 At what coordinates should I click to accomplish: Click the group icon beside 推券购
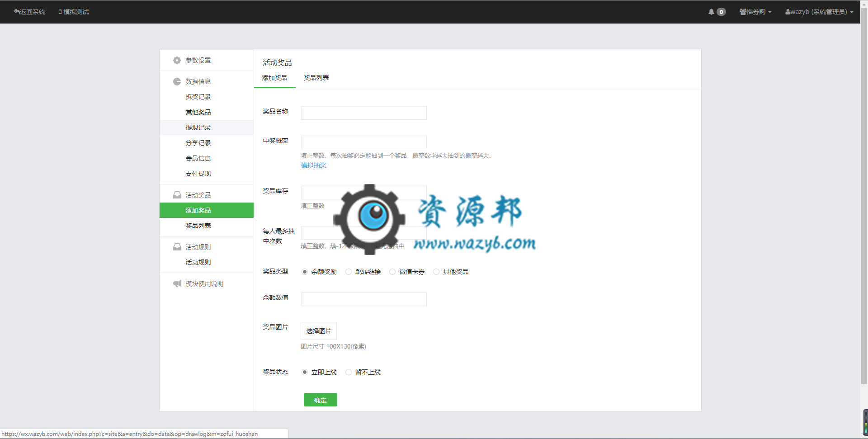tap(743, 12)
